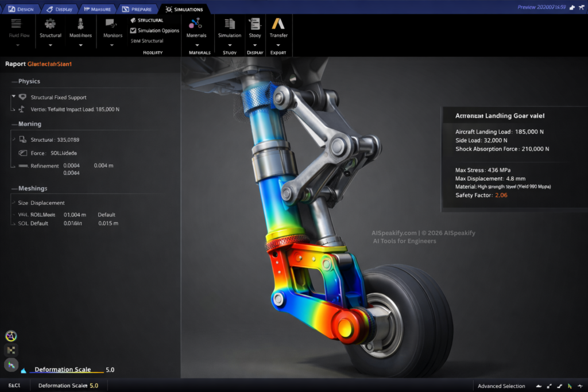This screenshot has width=588, height=392.
Task: Switch to the Design ribbon tab
Action: [x=21, y=9]
